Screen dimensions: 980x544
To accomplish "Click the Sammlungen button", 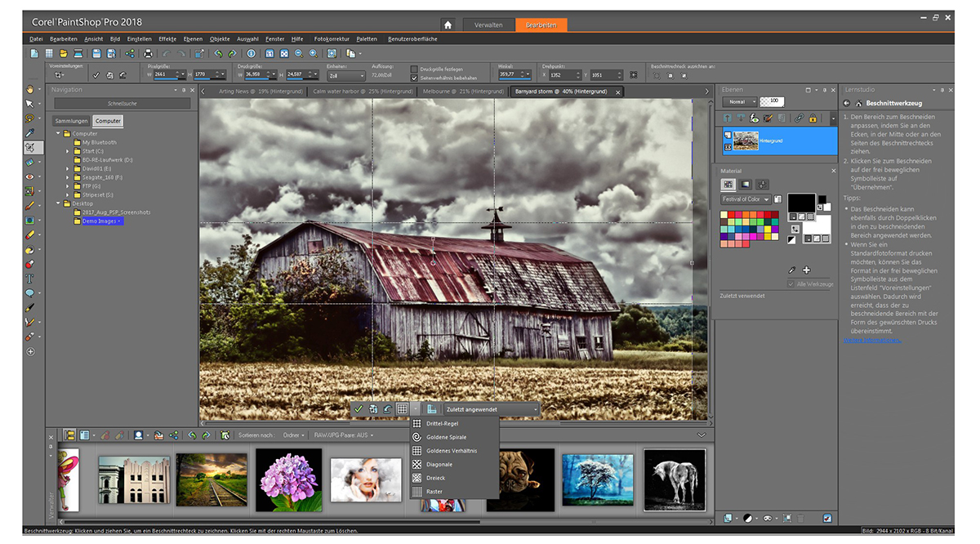I will (x=71, y=121).
